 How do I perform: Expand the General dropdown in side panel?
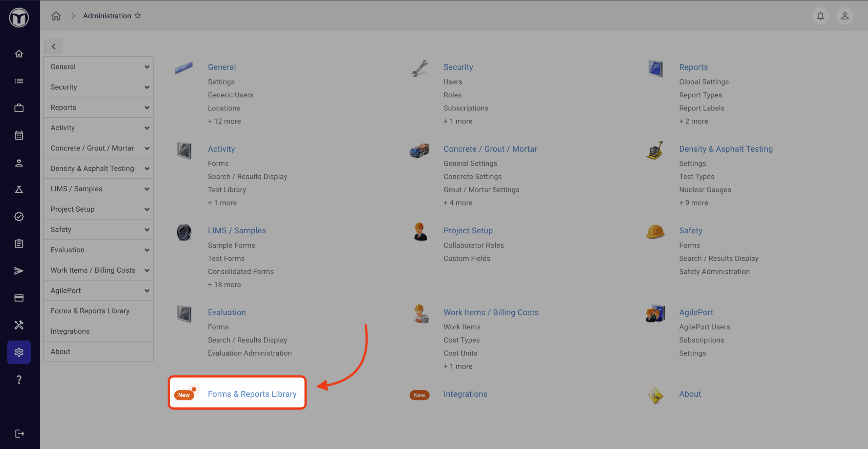coord(147,67)
